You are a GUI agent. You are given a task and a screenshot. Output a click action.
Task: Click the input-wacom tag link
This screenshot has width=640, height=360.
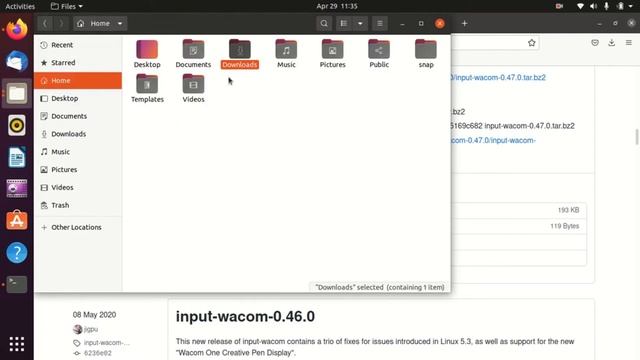click(106, 342)
